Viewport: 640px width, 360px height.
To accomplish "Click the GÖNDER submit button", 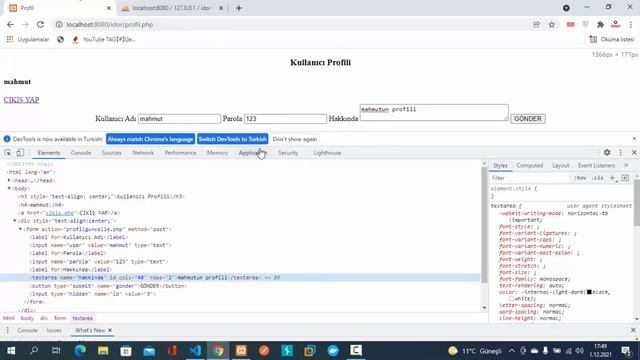I will pyautogui.click(x=528, y=118).
